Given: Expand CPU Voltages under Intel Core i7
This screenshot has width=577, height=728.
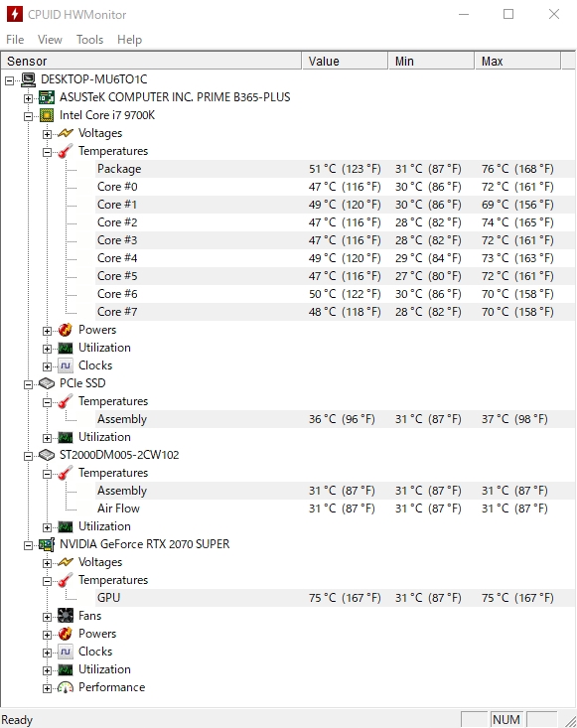Looking at the screenshot, I should 47,134.
